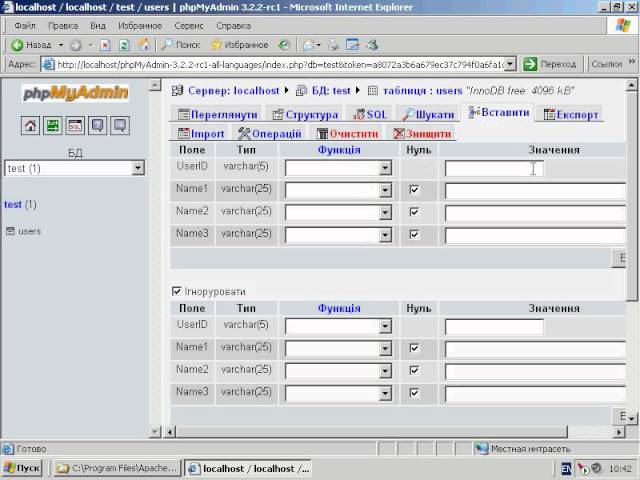This screenshot has height=480, width=640.
Task: Open the Сервис menu
Action: pyautogui.click(x=189, y=26)
